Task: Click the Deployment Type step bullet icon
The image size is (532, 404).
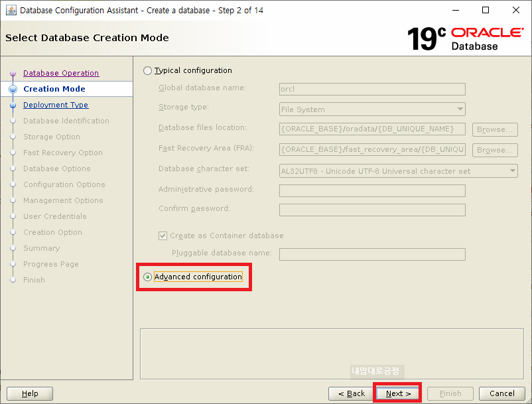Action: point(13,105)
